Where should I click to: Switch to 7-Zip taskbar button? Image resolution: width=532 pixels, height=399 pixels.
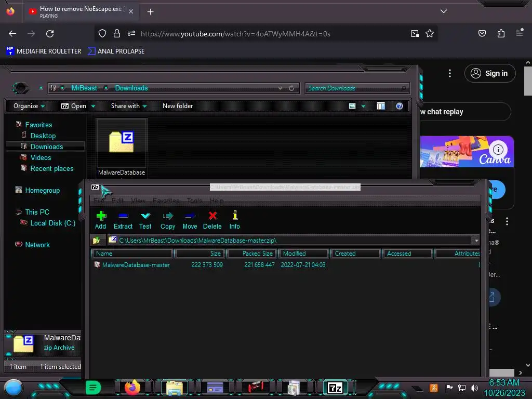(x=335, y=388)
